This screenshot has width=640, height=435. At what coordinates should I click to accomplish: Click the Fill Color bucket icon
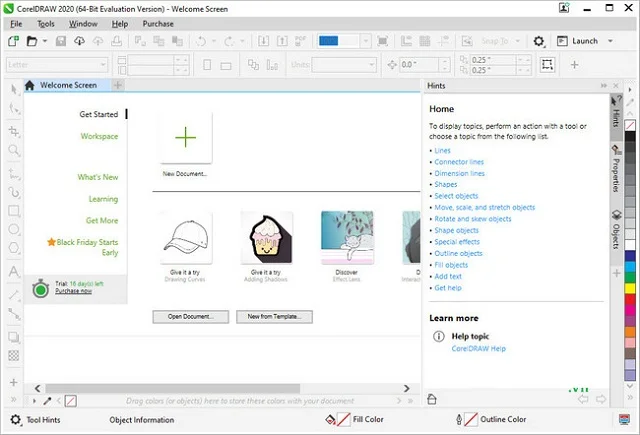tap(330, 419)
